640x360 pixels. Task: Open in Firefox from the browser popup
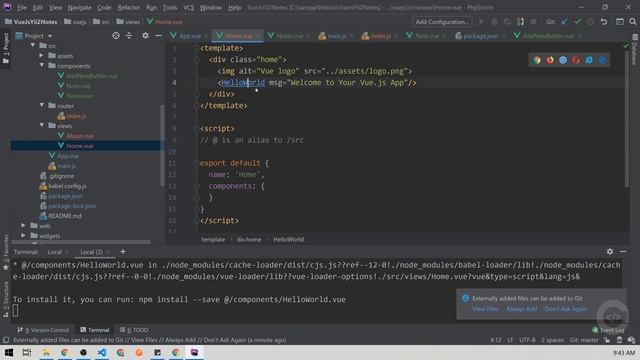(550, 60)
